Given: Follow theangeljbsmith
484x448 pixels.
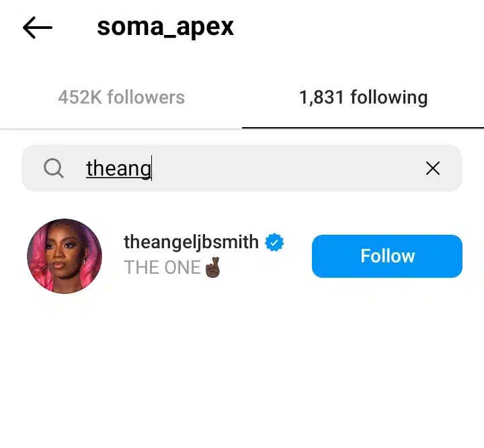Looking at the screenshot, I should pos(387,256).
